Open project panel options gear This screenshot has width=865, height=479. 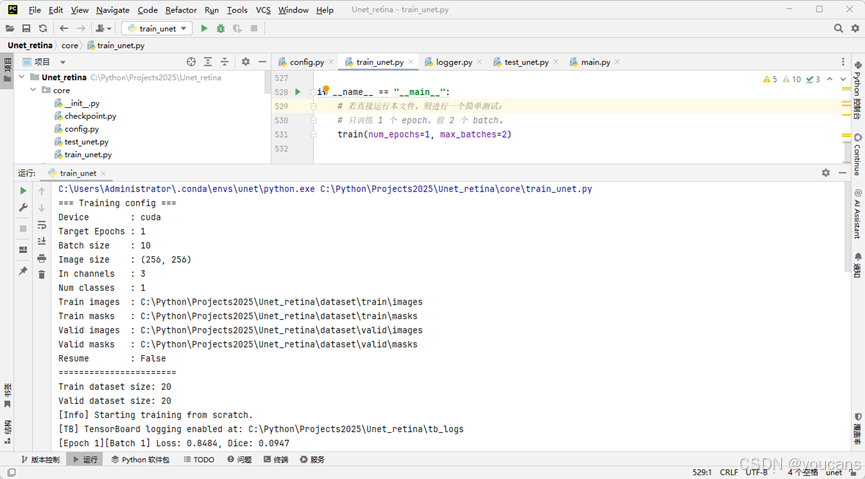point(245,62)
